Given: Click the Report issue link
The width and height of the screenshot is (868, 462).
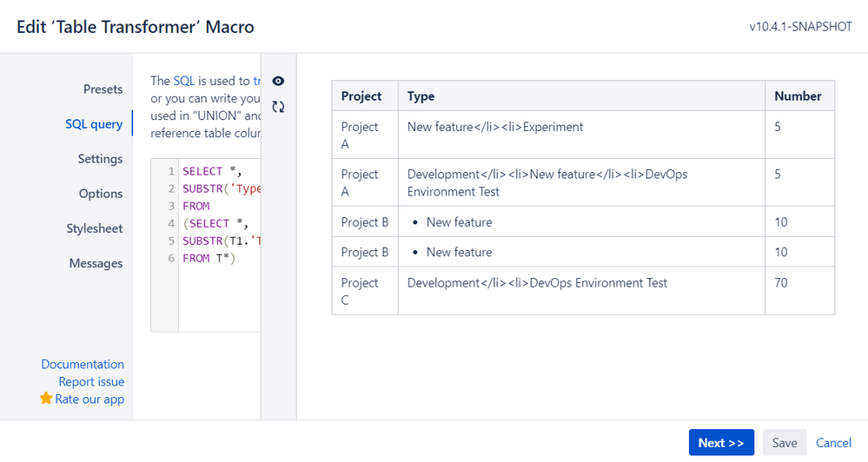Looking at the screenshot, I should click(x=91, y=381).
